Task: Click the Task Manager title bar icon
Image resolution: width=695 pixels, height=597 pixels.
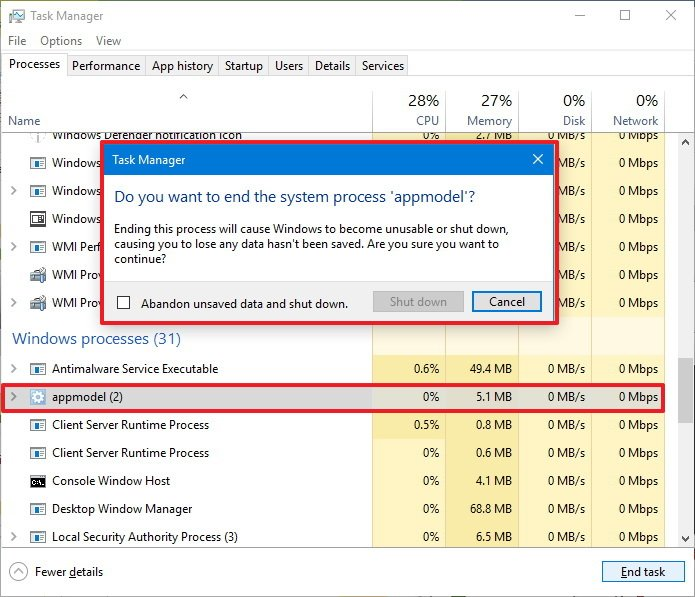Action: click(17, 16)
